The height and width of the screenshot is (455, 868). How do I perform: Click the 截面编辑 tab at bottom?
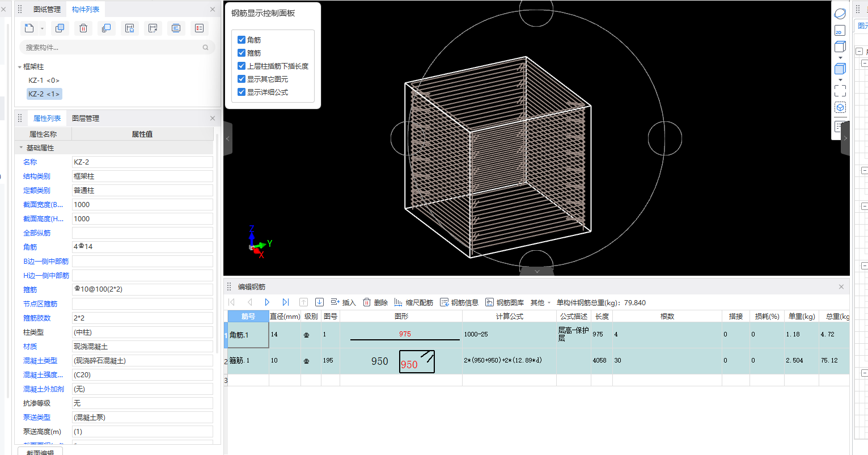pos(40,452)
